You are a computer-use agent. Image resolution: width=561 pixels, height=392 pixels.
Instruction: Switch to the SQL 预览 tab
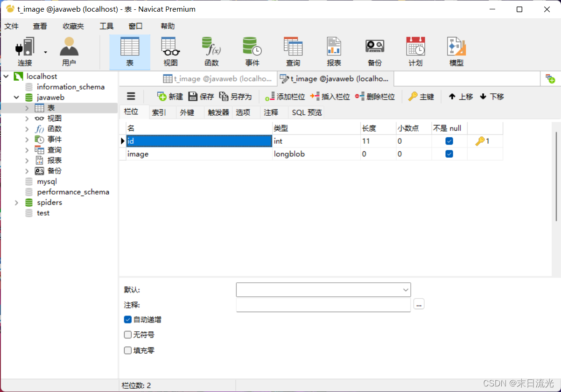coord(307,112)
